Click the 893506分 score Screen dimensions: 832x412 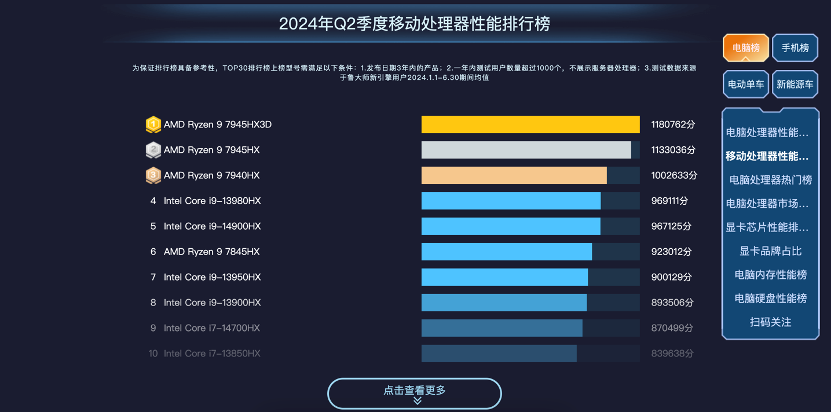click(672, 303)
